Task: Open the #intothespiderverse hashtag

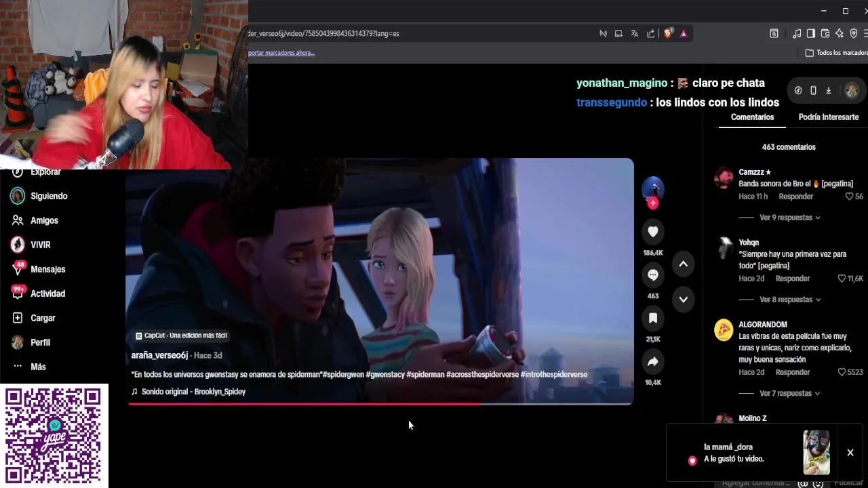Action: pyautogui.click(x=554, y=374)
